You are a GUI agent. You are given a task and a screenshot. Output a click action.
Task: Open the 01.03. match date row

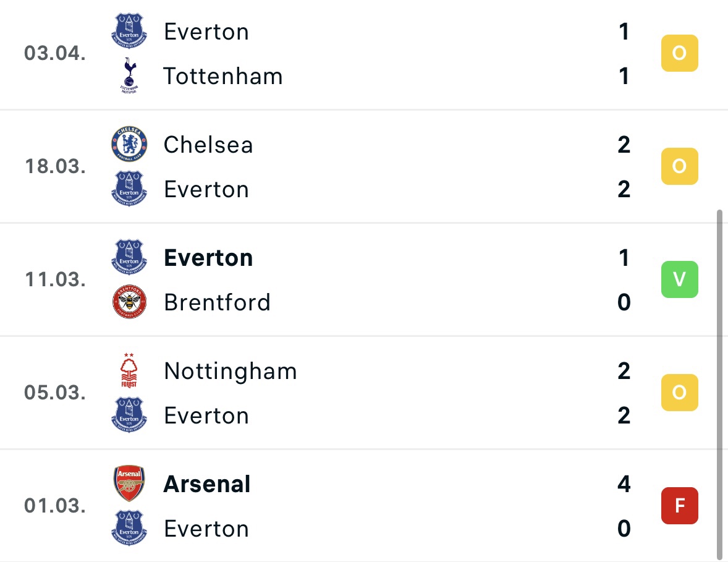coord(364,506)
